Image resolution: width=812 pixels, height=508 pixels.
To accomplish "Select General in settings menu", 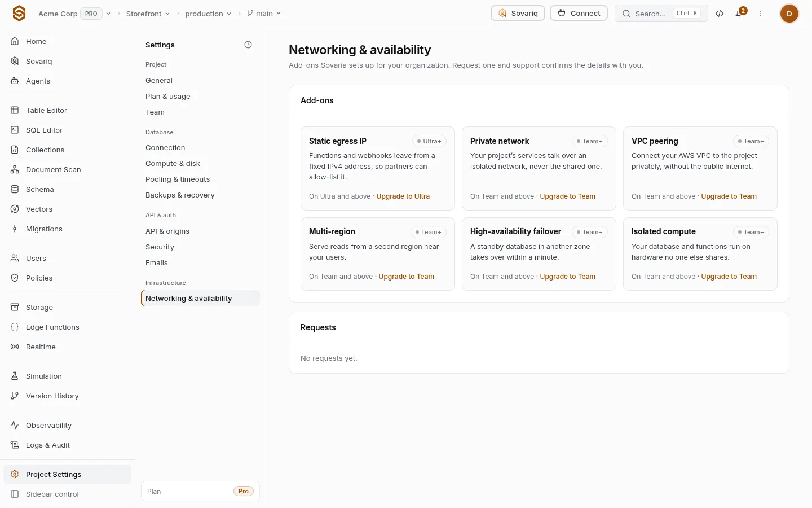I will coord(200,81).
